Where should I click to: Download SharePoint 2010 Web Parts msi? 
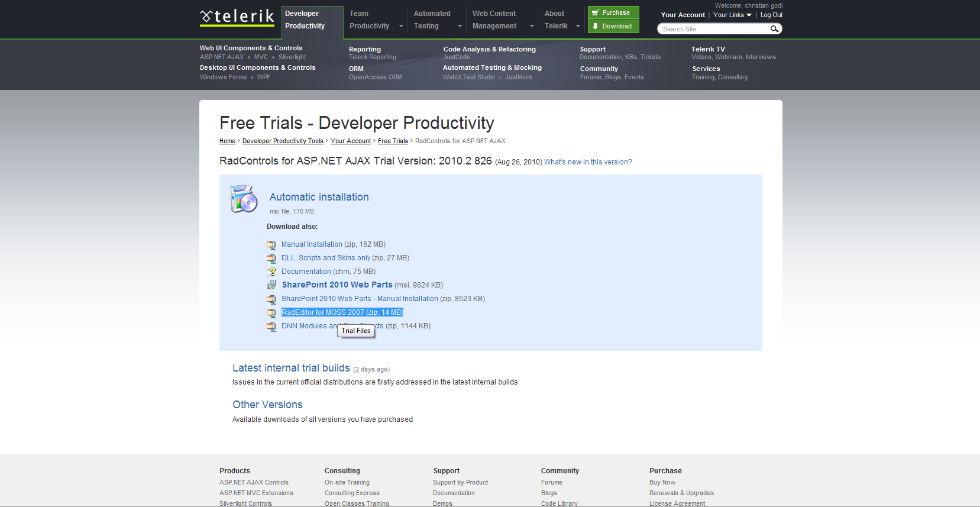pos(337,285)
